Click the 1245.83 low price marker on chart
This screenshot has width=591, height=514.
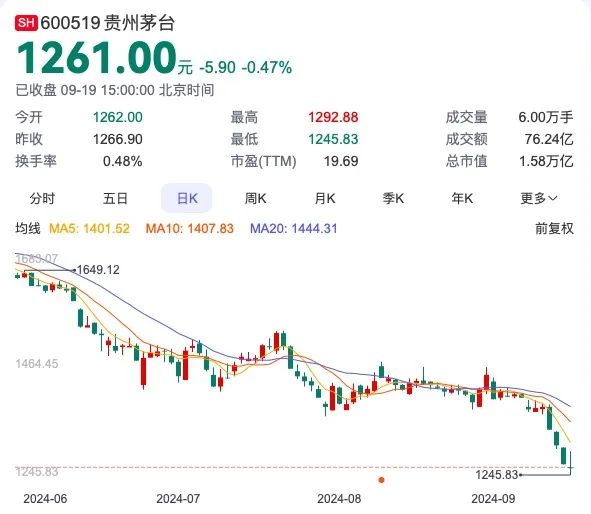coord(497,475)
